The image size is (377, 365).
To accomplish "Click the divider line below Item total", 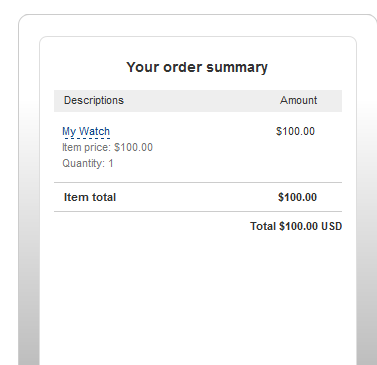I will click(198, 211).
